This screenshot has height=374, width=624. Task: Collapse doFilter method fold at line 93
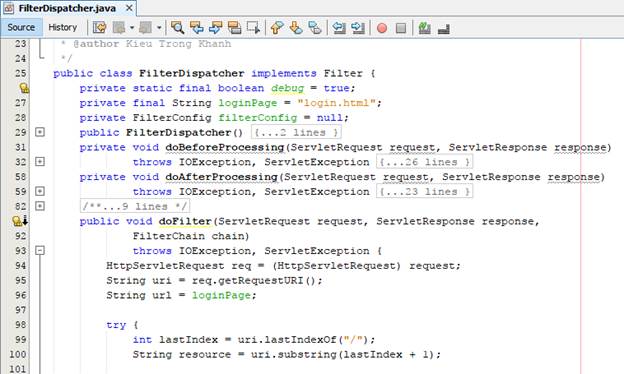(x=40, y=250)
